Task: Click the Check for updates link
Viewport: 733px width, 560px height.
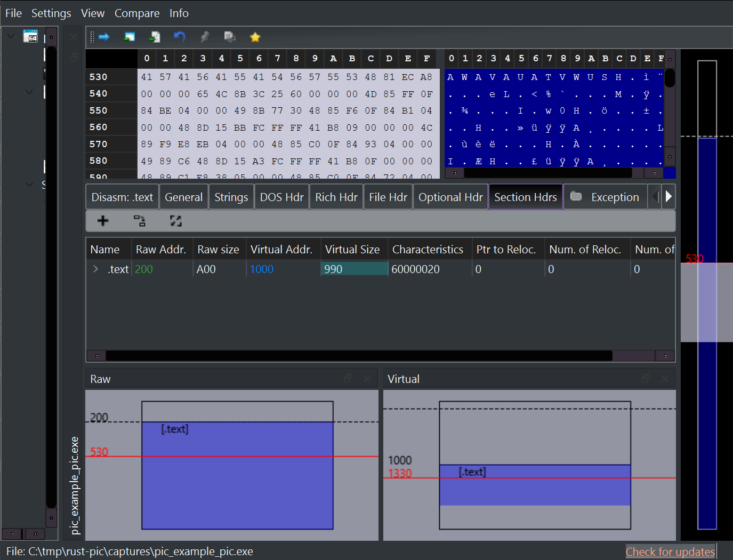Action: [670, 551]
